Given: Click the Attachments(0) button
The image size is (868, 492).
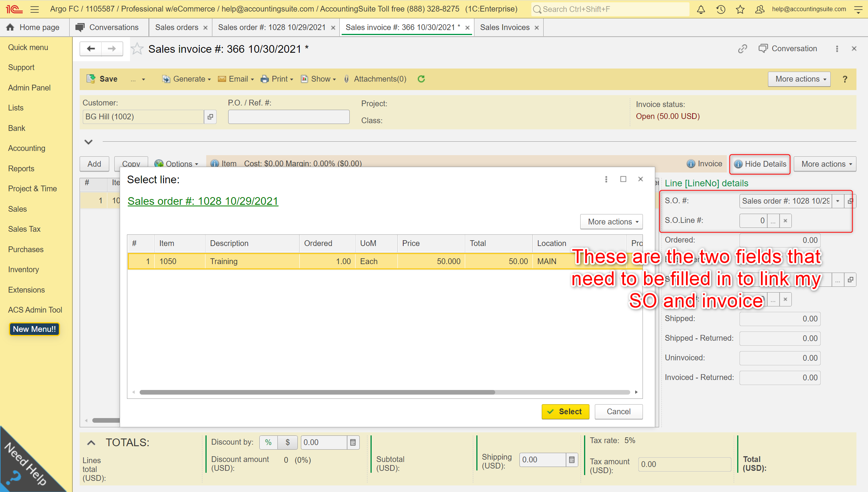Looking at the screenshot, I should [375, 79].
